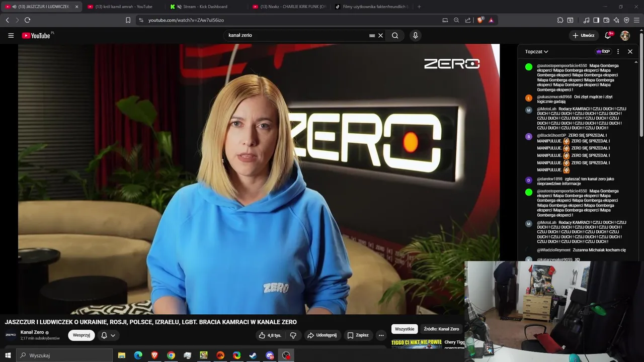Click Utwórz create button
The height and width of the screenshot is (362, 644).
(x=584, y=36)
